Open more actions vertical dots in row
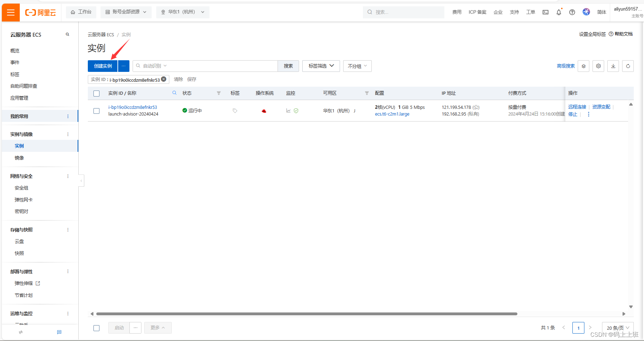The width and height of the screenshot is (644, 341). [x=589, y=114]
